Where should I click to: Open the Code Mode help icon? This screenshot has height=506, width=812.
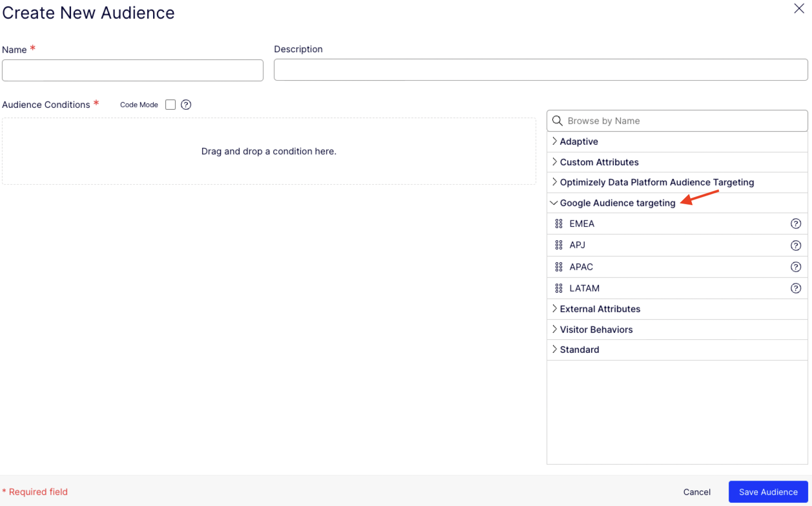(186, 105)
